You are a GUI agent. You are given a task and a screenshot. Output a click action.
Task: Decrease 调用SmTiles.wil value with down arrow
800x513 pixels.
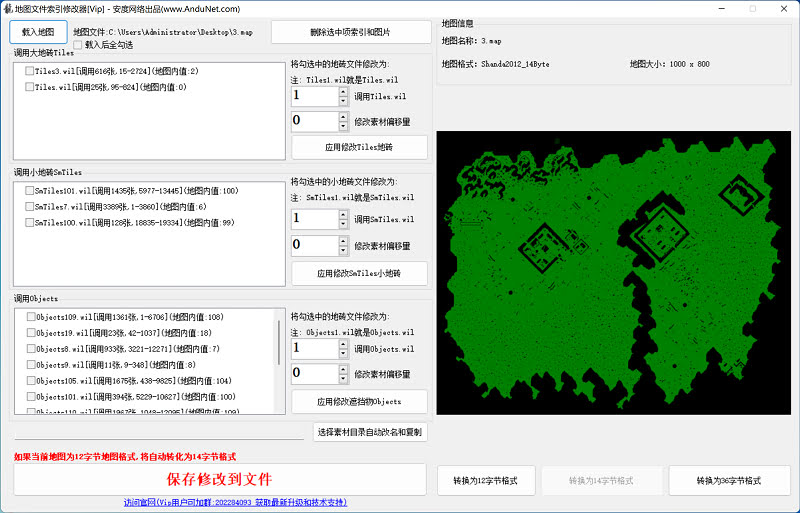(x=343, y=224)
